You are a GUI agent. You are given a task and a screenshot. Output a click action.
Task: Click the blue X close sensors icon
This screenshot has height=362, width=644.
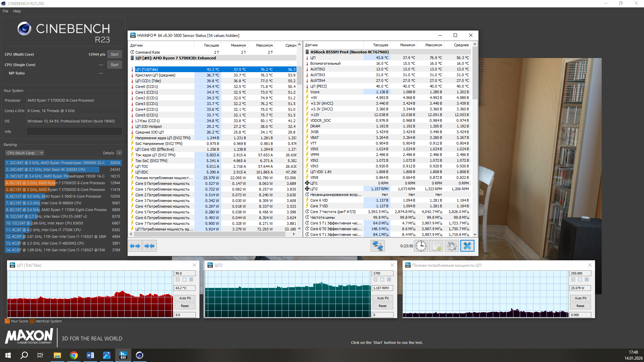(467, 246)
